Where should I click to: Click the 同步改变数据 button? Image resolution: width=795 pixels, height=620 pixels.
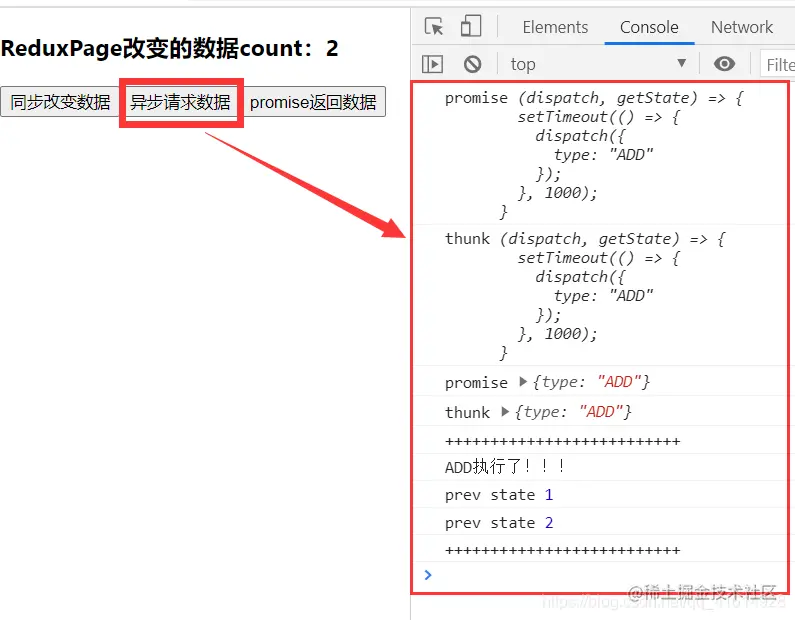point(60,102)
